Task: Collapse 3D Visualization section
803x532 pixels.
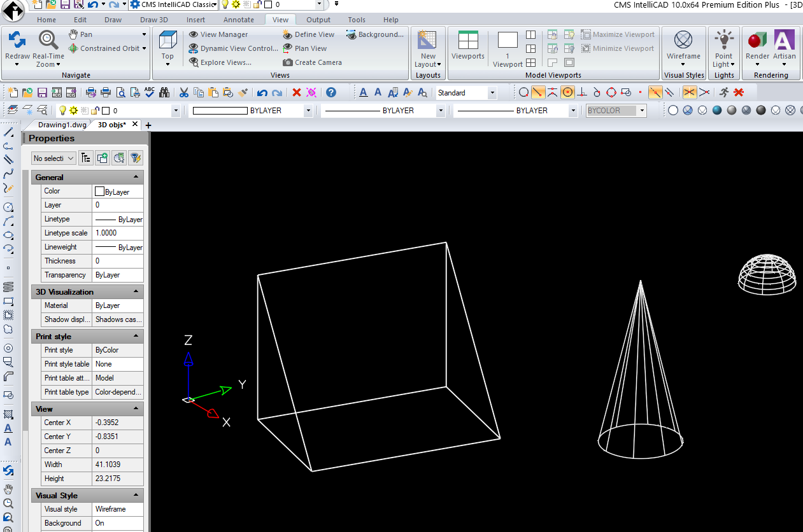Action: tap(136, 292)
